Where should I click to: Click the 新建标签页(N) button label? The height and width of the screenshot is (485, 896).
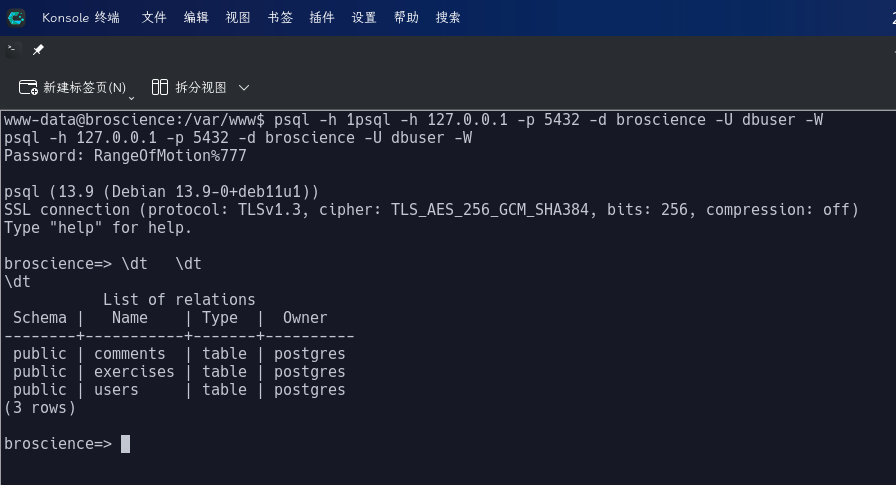click(x=85, y=87)
